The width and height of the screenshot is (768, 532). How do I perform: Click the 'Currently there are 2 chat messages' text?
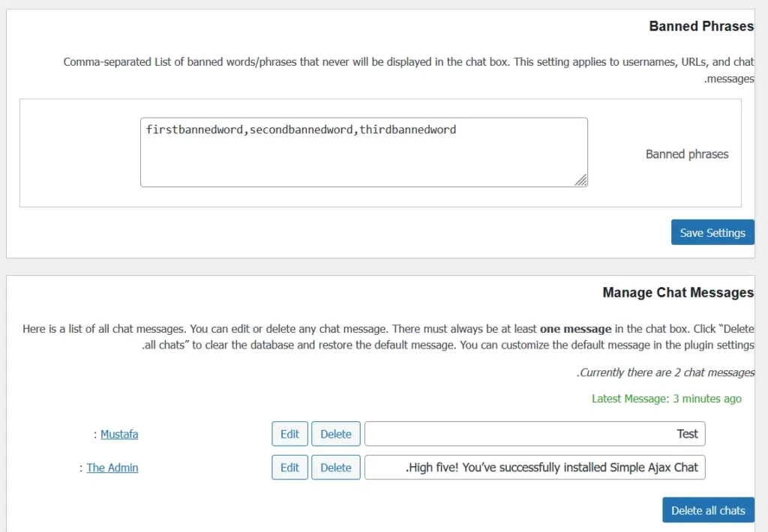(666, 372)
